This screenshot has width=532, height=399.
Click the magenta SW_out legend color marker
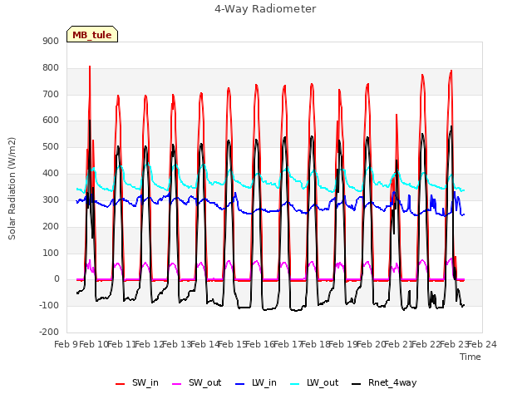[x=177, y=384]
